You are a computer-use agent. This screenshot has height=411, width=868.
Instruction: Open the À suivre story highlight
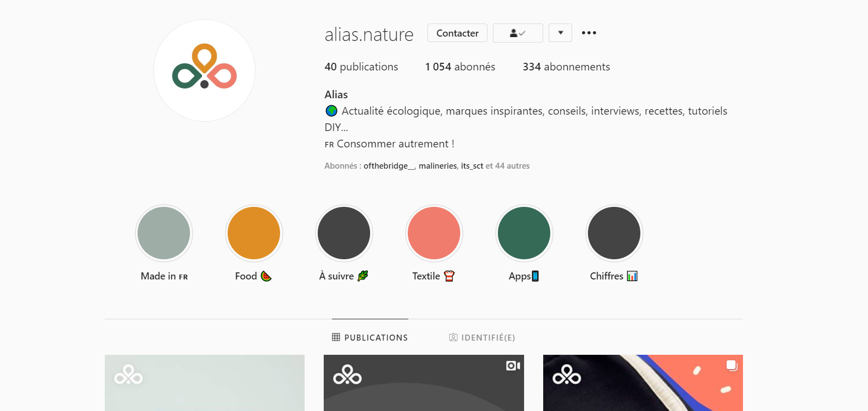point(344,233)
